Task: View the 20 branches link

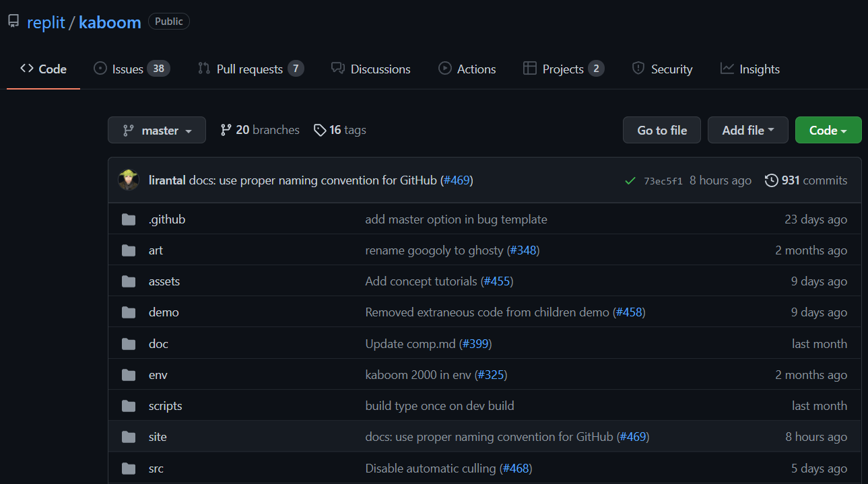Action: [260, 130]
